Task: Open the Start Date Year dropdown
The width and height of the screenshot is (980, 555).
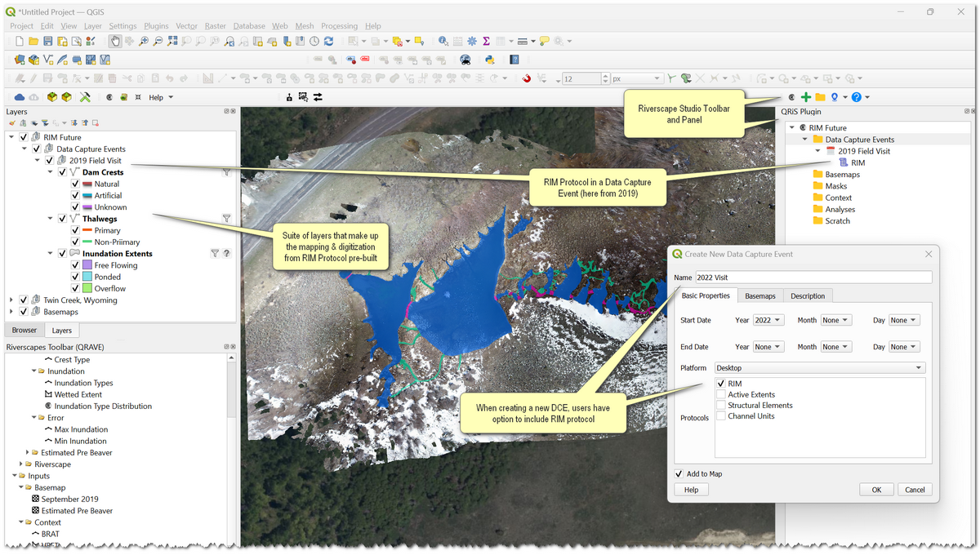Action: pos(768,321)
